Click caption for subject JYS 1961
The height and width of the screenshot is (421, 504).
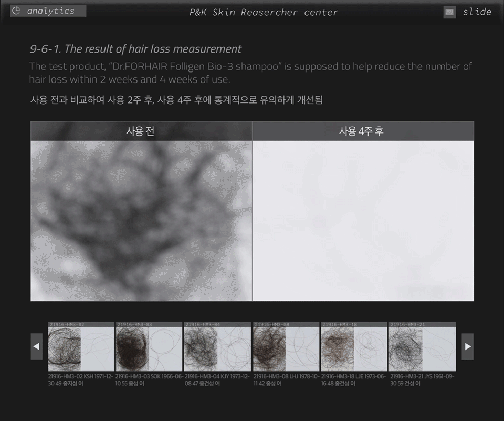pos(422,379)
